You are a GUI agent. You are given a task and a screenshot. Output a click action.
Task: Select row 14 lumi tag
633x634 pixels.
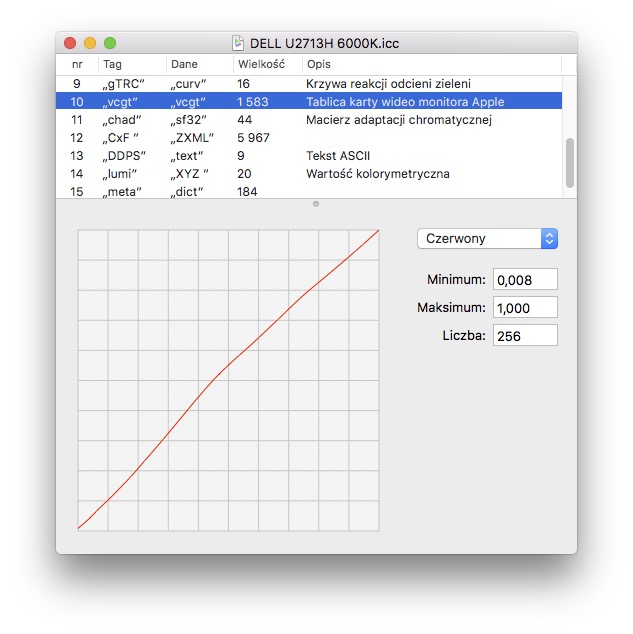[x=309, y=174]
